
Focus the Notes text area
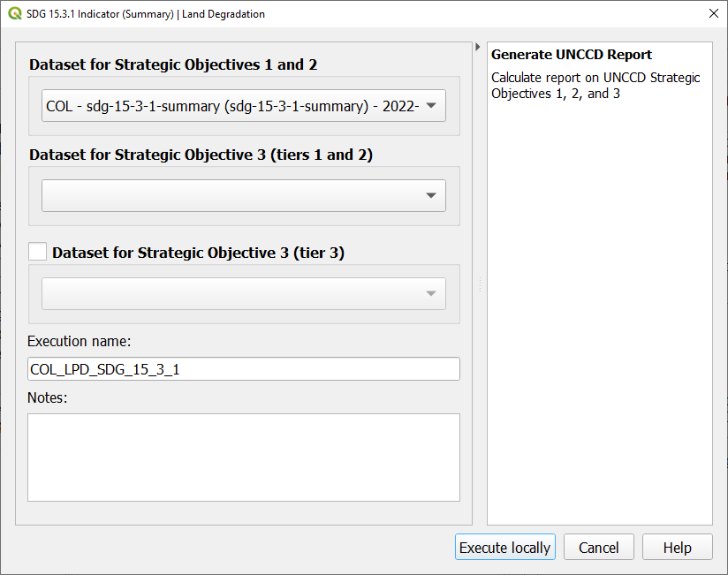point(243,457)
